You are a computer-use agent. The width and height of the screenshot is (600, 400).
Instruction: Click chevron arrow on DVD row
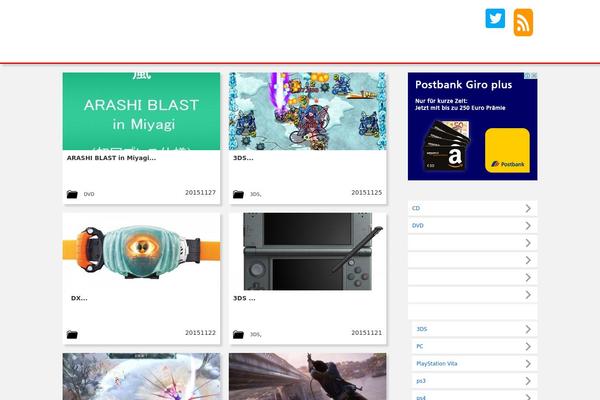click(528, 225)
